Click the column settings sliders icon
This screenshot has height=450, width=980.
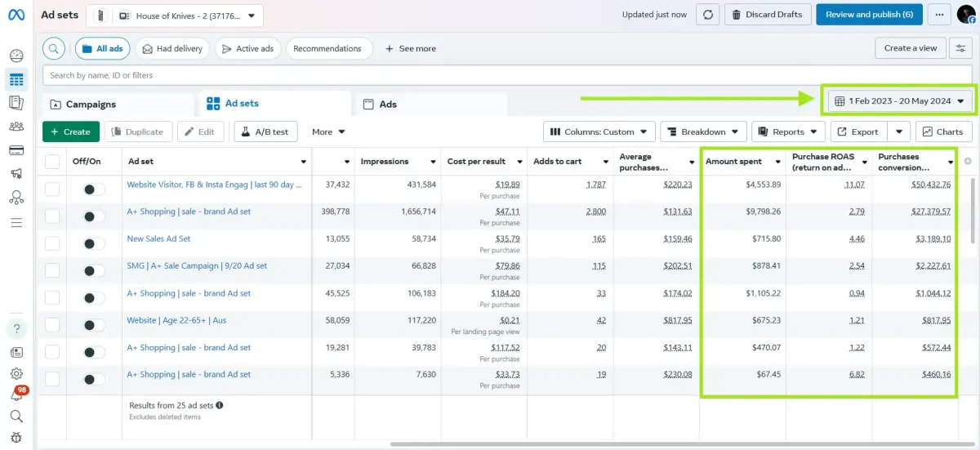tap(960, 48)
